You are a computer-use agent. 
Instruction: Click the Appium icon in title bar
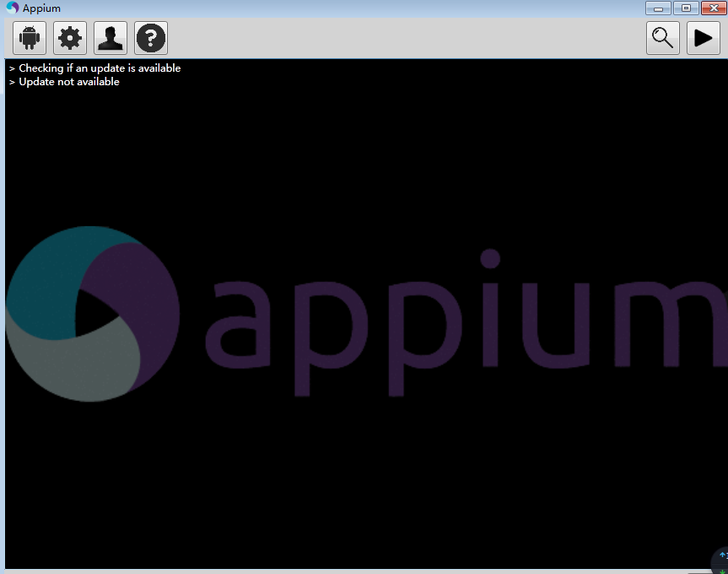(x=12, y=8)
